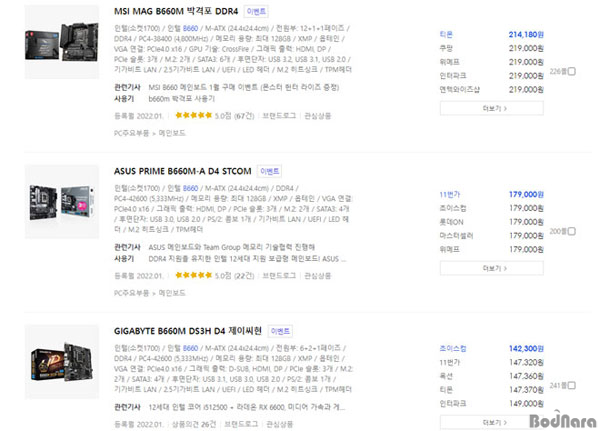Check the compare box for MSI MAG B660M
Screen dimensions: 600x431
[571, 71]
